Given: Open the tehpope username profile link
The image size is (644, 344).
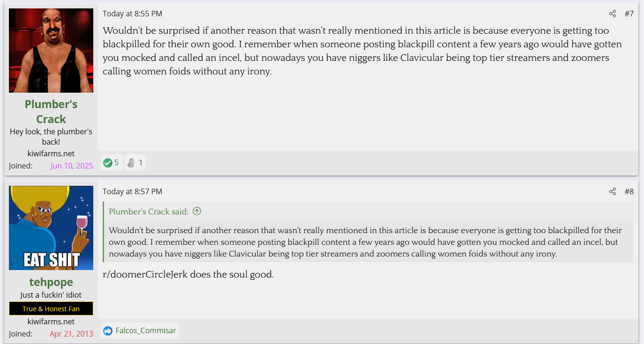Looking at the screenshot, I should [51, 282].
